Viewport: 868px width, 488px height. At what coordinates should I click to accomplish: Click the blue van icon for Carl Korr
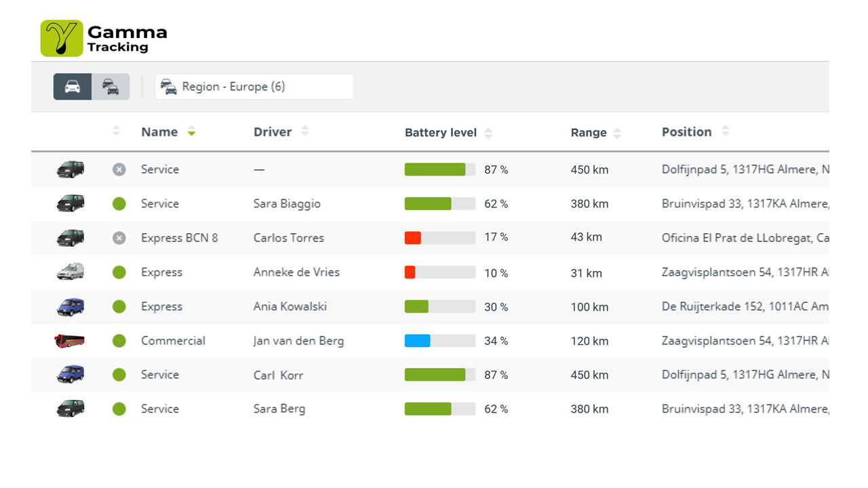coord(70,374)
